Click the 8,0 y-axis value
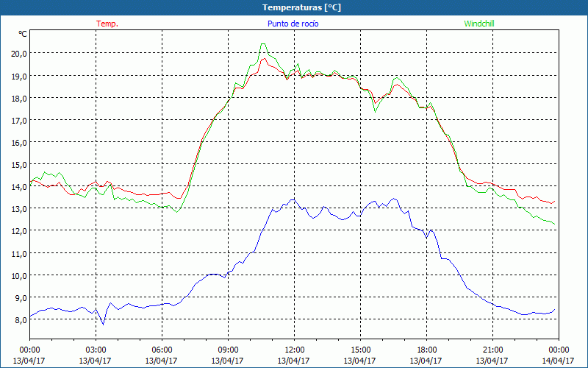Screen dimensions: 588x368 21,320
